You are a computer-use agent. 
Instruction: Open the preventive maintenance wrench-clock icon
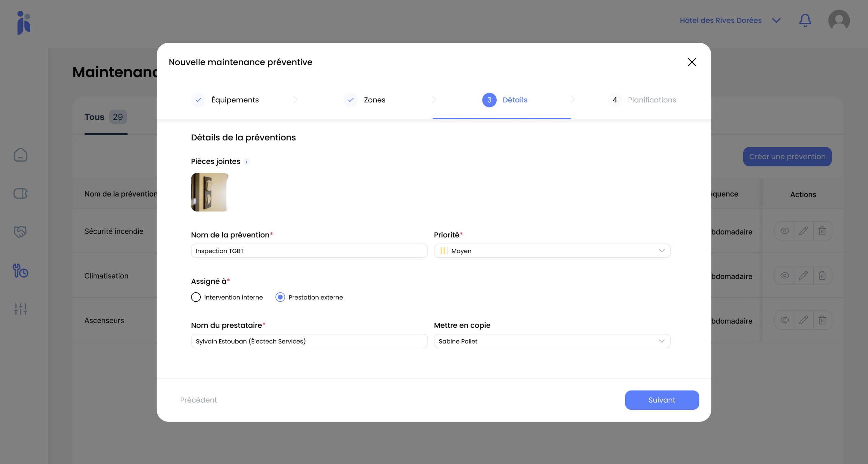20,271
